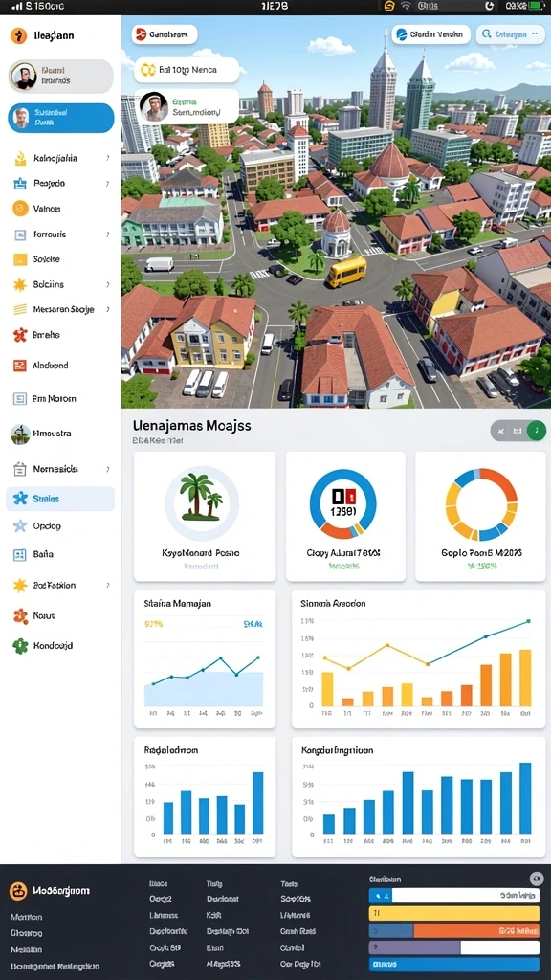This screenshot has height=980, width=551.
Task: Click the solid blue bar in footer
Action: coord(454,965)
